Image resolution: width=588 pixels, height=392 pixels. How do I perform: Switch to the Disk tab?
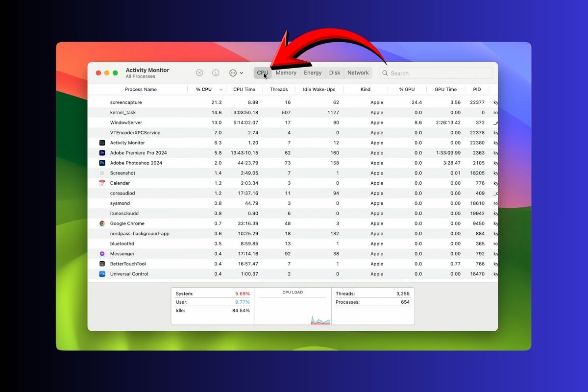tap(335, 73)
